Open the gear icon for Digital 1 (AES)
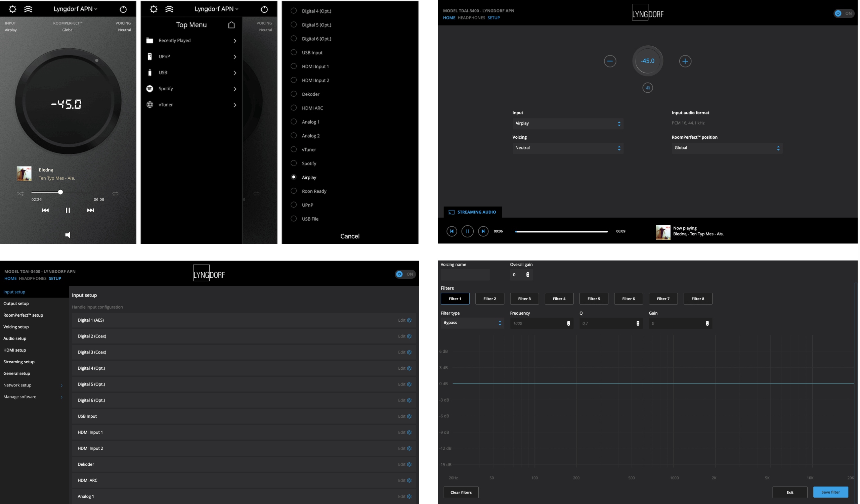Viewport: 860px width, 504px height. 409,320
